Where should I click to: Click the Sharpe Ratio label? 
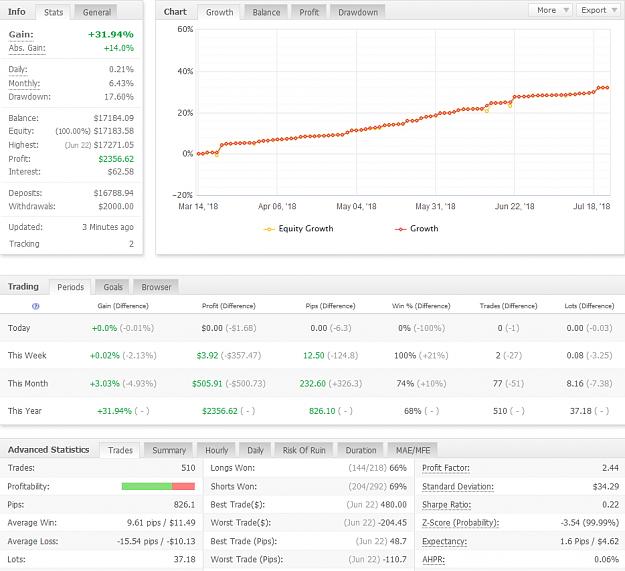[x=446, y=505]
